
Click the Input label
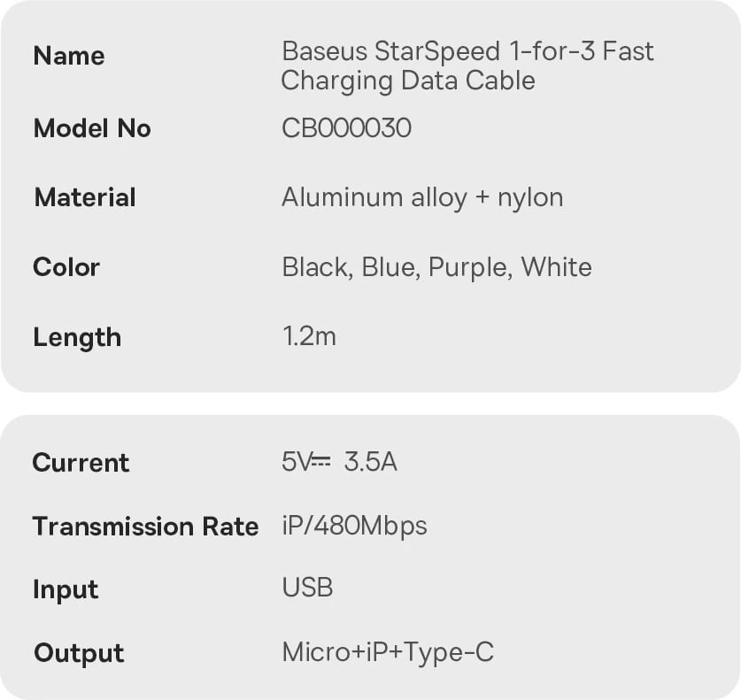point(66,589)
